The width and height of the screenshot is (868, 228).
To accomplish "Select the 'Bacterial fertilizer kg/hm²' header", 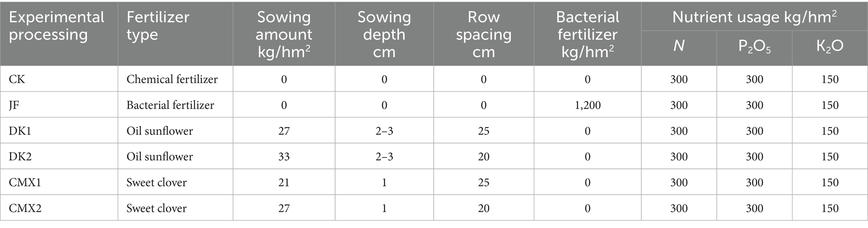I will [587, 34].
